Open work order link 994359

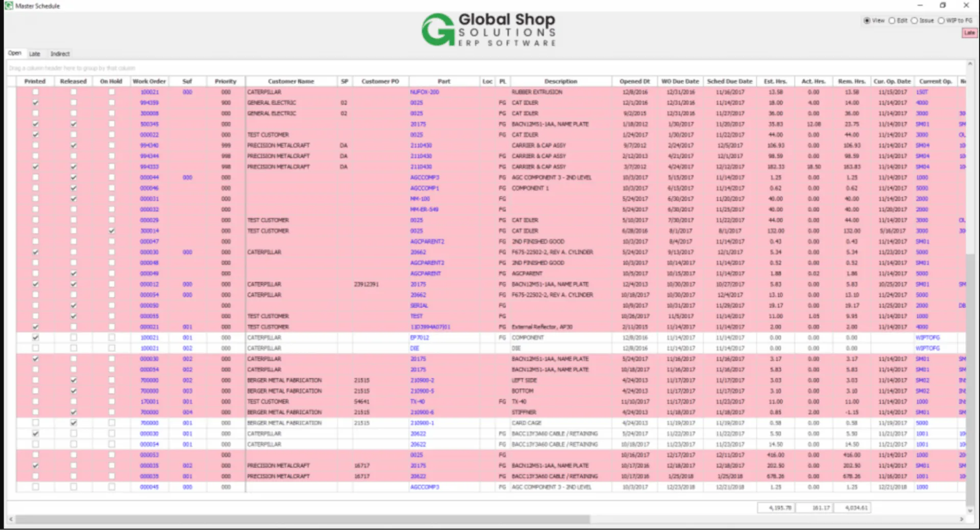pos(150,103)
